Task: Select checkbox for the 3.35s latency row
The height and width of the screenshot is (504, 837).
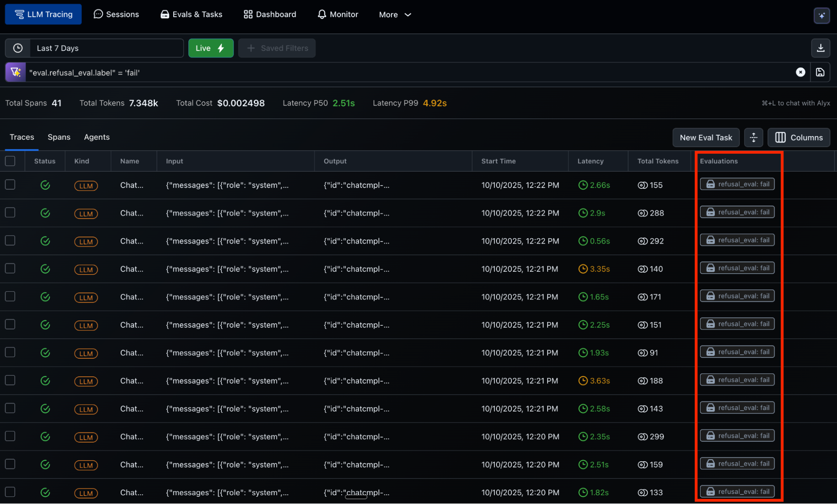Action: tap(10, 268)
